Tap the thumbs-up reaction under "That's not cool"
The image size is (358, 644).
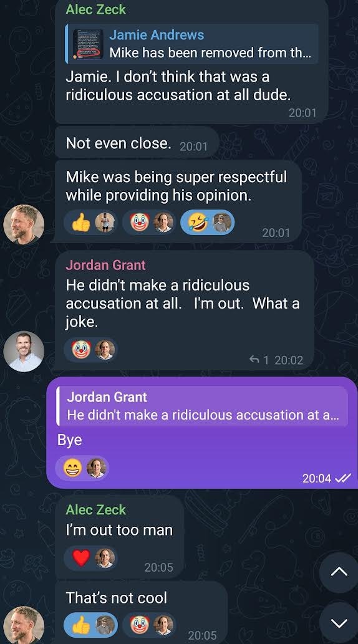(90, 625)
